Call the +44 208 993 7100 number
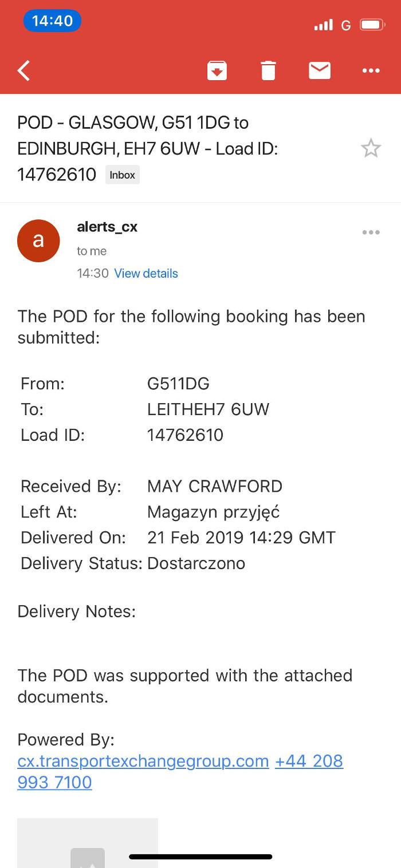This screenshot has height=868, width=401. coord(309,761)
